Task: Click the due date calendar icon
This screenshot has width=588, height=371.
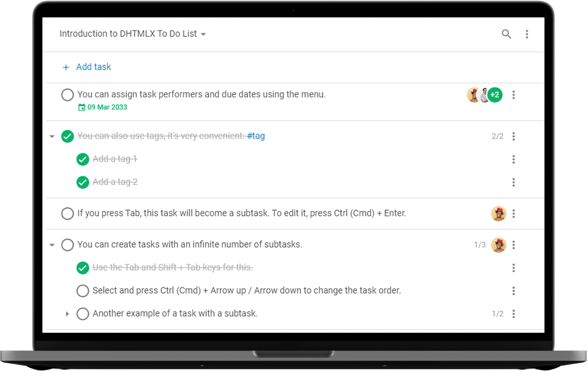Action: [82, 108]
